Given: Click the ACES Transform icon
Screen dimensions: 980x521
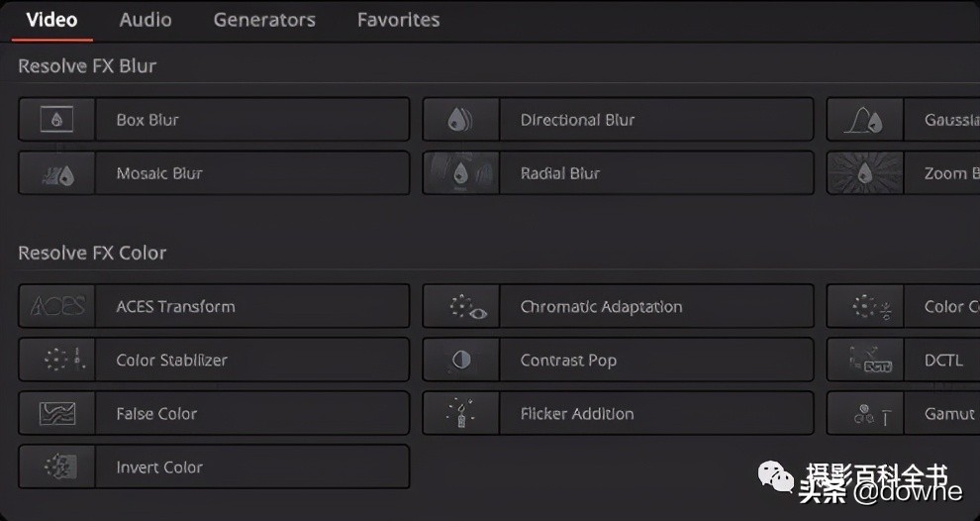Looking at the screenshot, I should pyautogui.click(x=56, y=307).
